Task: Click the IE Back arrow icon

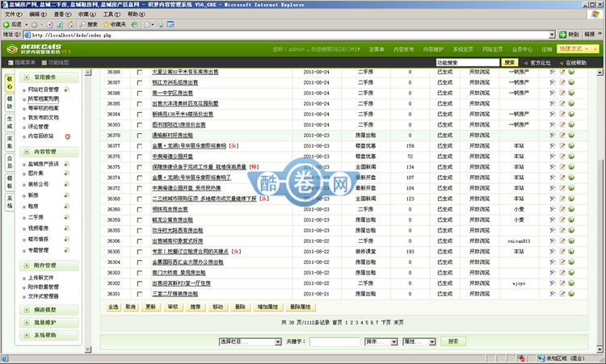Action: click(6, 25)
